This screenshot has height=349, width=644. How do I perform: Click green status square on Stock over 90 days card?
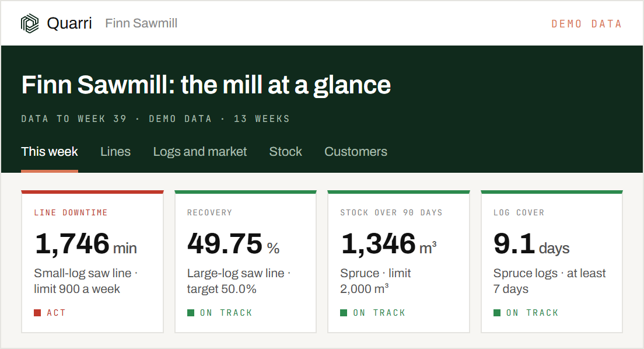[344, 313]
